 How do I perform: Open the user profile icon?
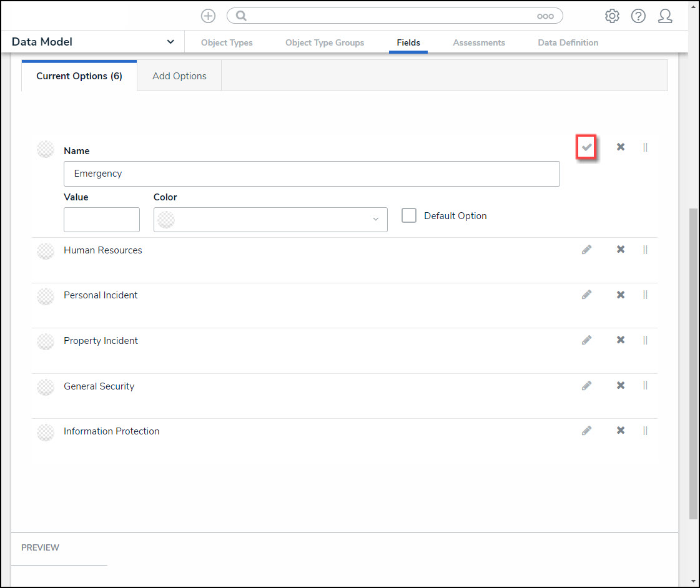[x=665, y=16]
